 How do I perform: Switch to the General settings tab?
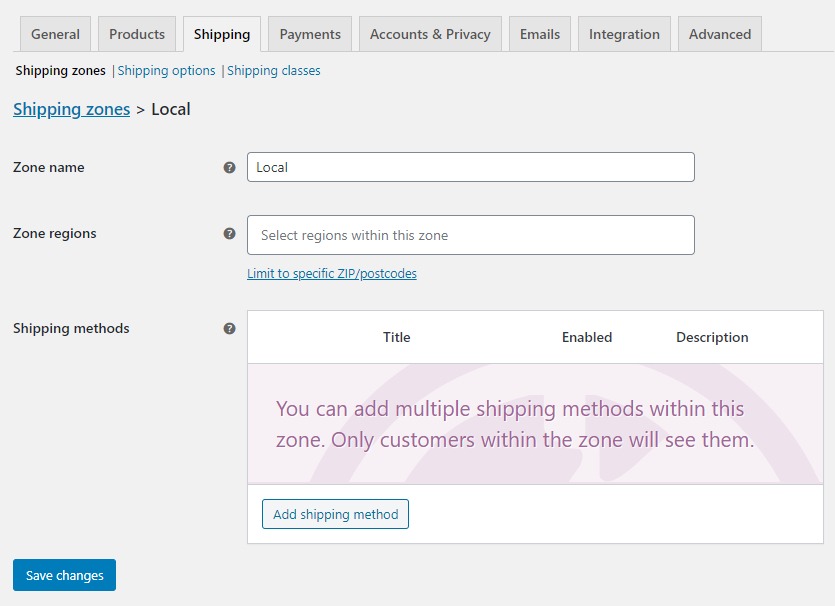click(55, 33)
